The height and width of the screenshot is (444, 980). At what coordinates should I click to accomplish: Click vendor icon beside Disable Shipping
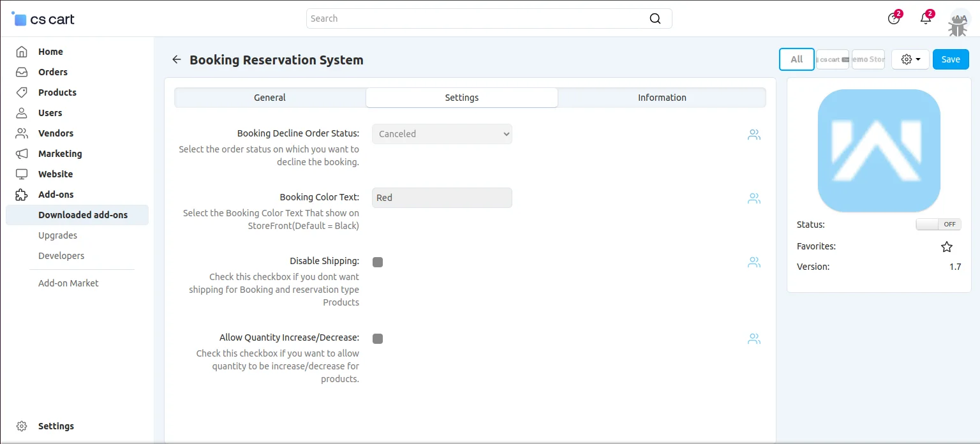754,262
